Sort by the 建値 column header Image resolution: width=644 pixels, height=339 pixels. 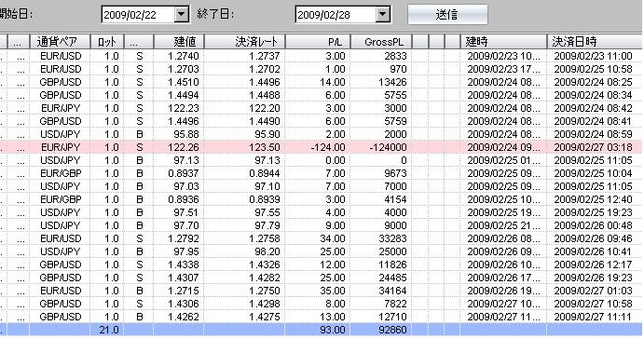click(x=179, y=42)
